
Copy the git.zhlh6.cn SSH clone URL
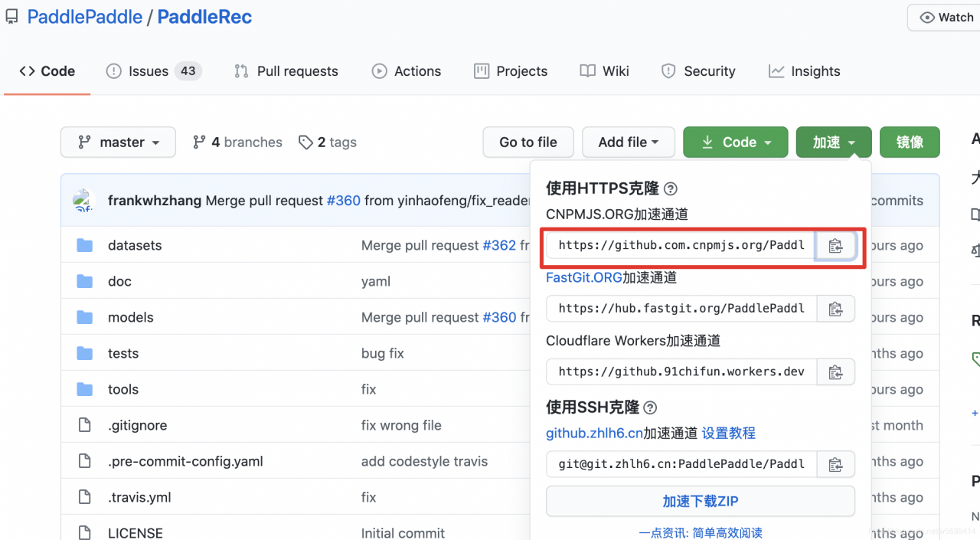click(x=835, y=464)
